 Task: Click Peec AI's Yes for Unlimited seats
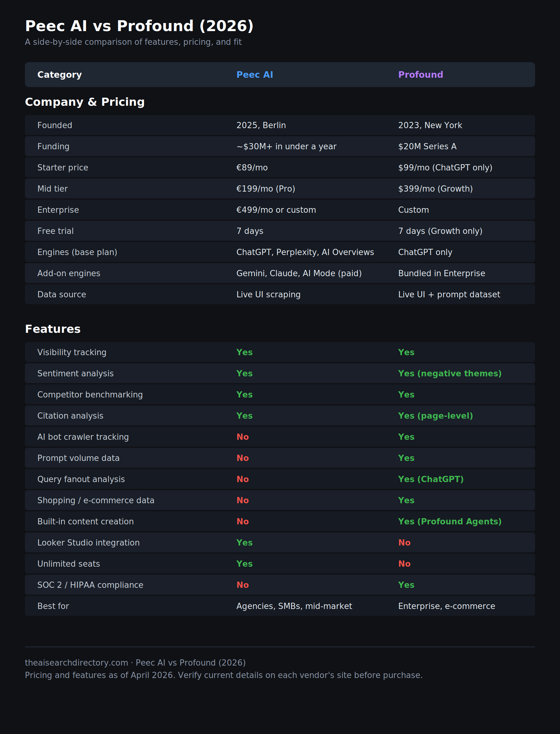[244, 564]
